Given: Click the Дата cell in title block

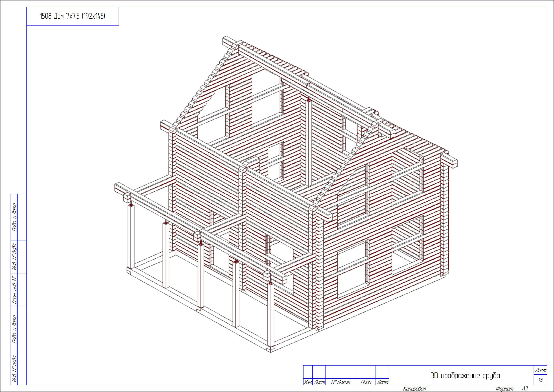Looking at the screenshot, I should point(382,382).
